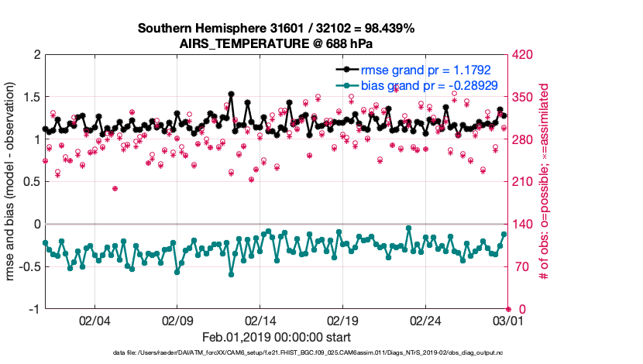
Task: Select the 02/19 date tick label
Action: point(342,321)
